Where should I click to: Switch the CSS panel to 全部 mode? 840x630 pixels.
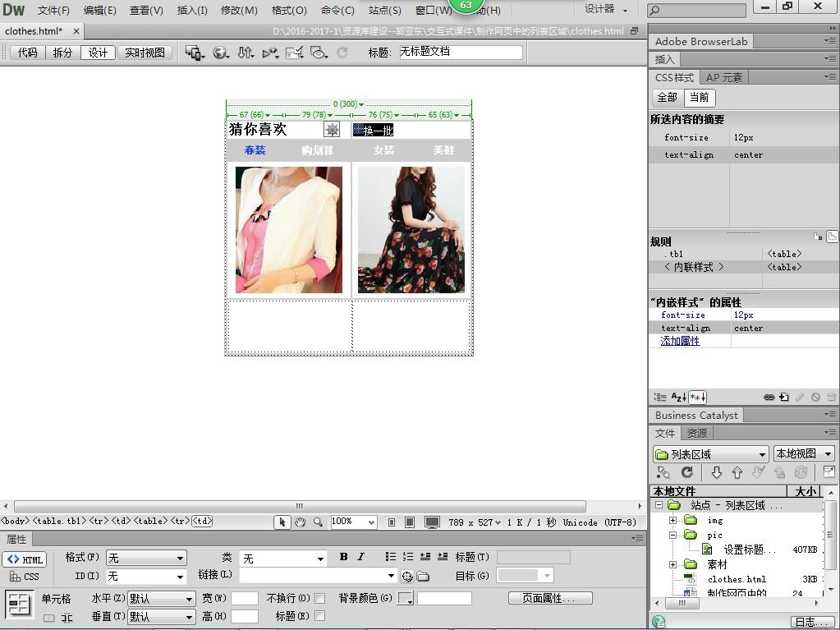[667, 97]
